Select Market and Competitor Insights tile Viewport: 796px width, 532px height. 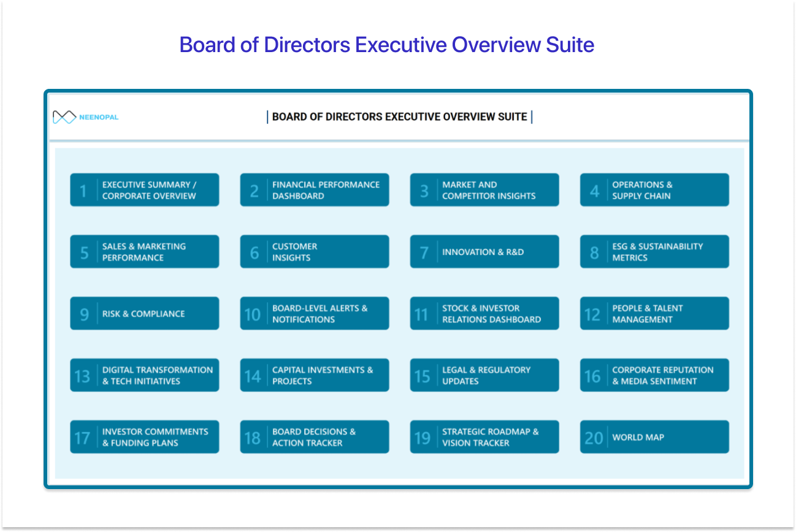point(484,190)
